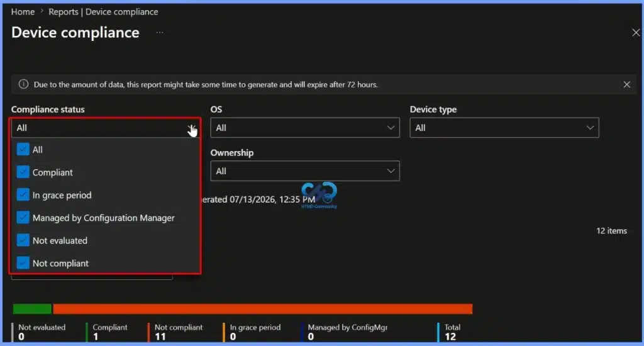Open Reports | Device compliance breadcrumb
Screen dimensions: 644x346
coord(103,12)
